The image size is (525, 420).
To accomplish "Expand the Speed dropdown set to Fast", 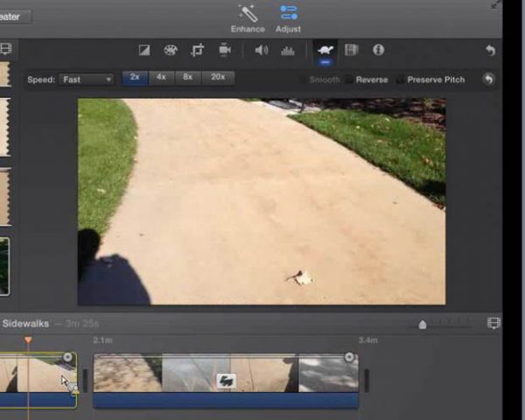I will pyautogui.click(x=87, y=80).
